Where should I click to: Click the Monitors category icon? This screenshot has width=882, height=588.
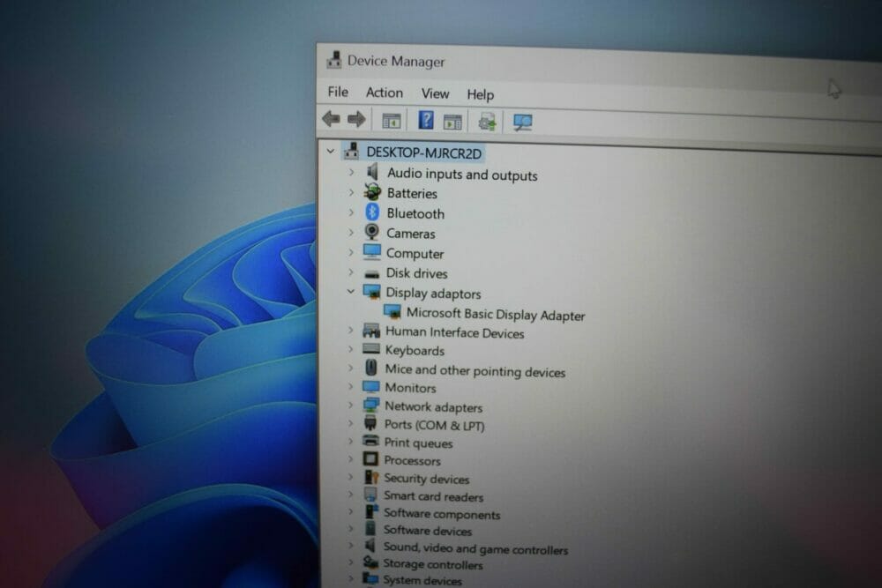[371, 386]
